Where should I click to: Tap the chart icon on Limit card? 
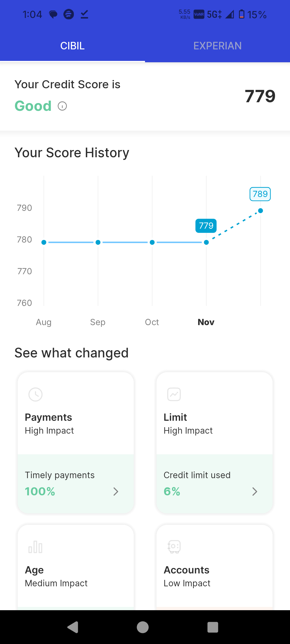click(x=174, y=394)
